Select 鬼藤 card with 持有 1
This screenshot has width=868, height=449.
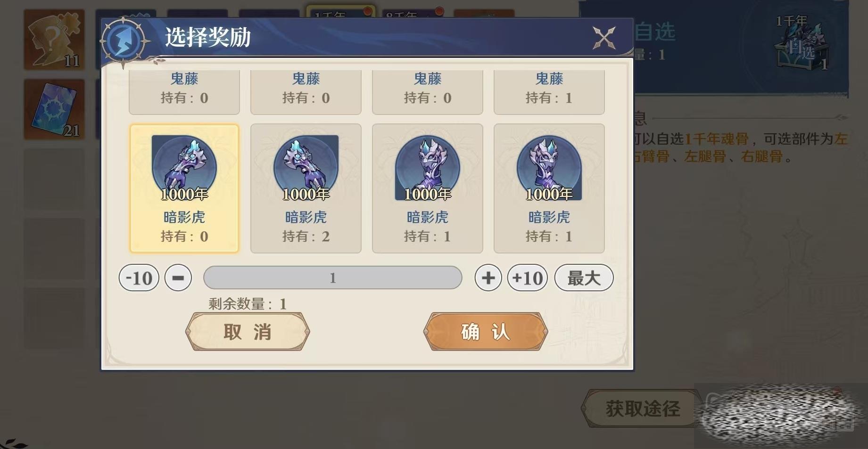[x=549, y=92]
